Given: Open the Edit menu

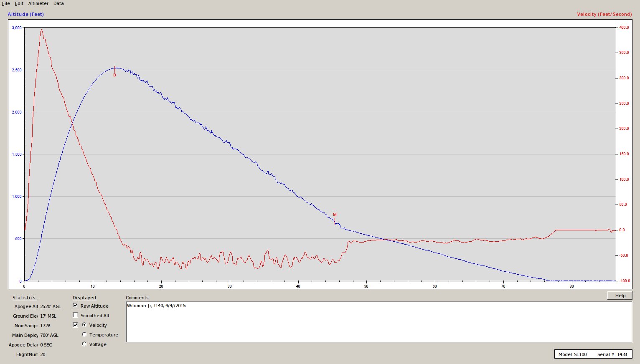Looking at the screenshot, I should point(19,3).
